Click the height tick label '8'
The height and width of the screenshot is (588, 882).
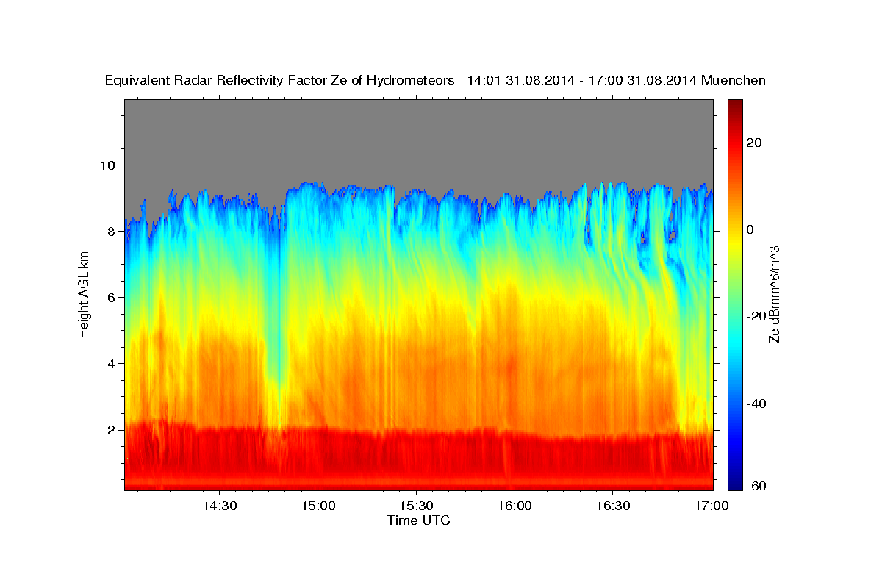pyautogui.click(x=113, y=231)
